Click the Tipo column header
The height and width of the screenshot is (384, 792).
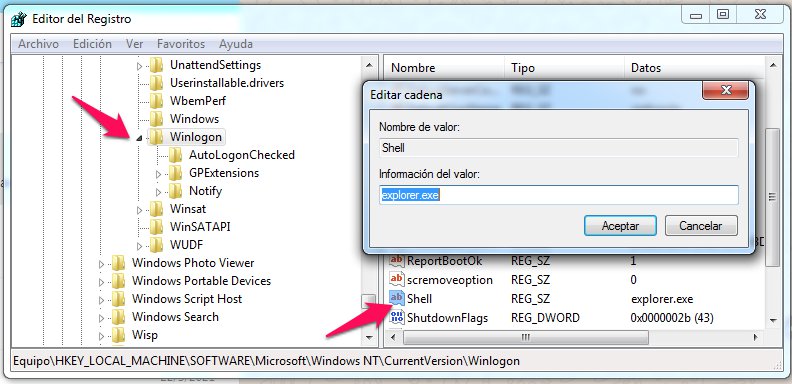pyautogui.click(x=564, y=68)
